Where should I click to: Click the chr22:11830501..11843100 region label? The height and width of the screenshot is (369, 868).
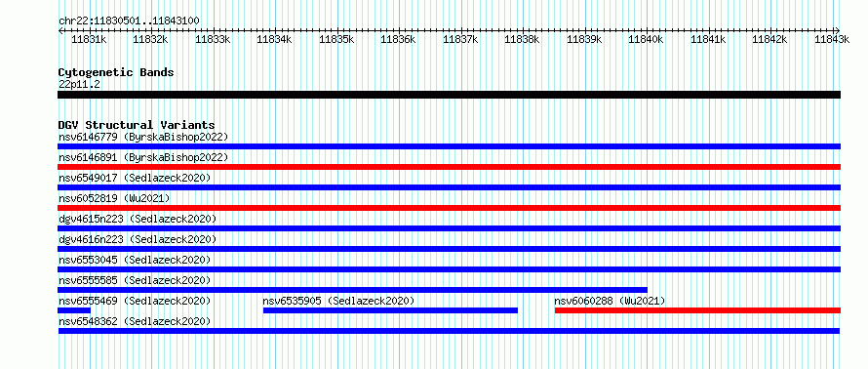click(129, 21)
